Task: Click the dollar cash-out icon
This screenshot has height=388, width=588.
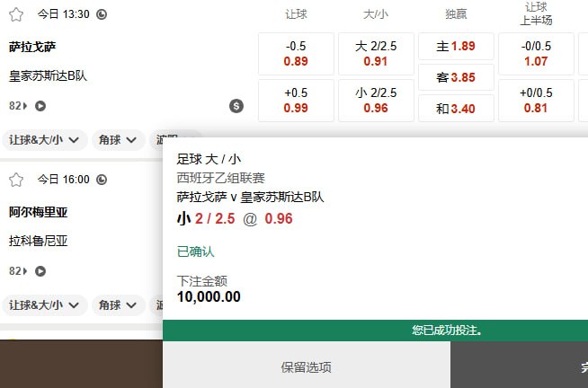Action: 236,106
